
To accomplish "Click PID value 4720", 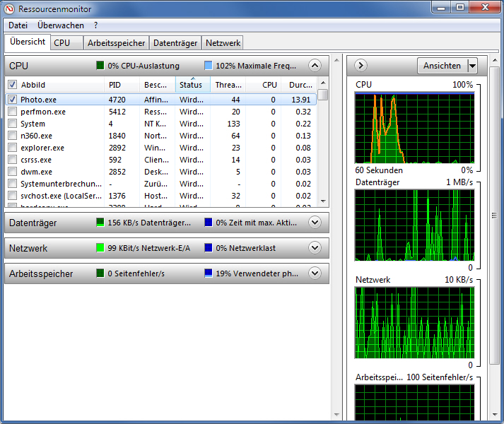I will pyautogui.click(x=117, y=100).
